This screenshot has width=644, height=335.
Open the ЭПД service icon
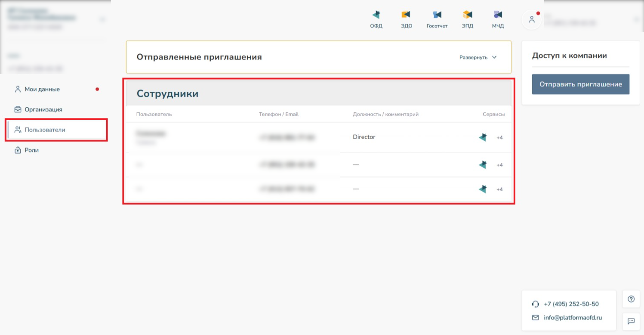[467, 19]
